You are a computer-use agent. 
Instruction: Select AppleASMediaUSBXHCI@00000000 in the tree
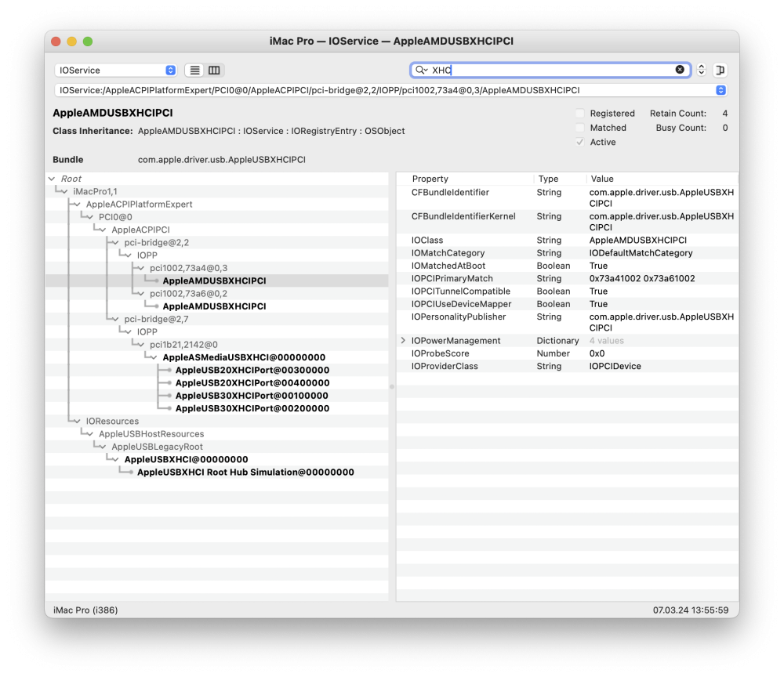(244, 357)
